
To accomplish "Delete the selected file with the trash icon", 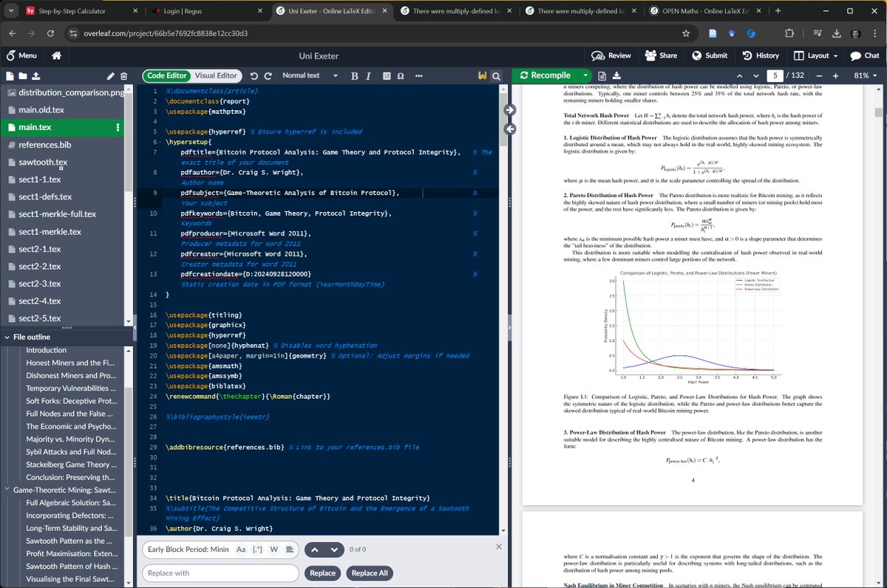I will 124,75.
